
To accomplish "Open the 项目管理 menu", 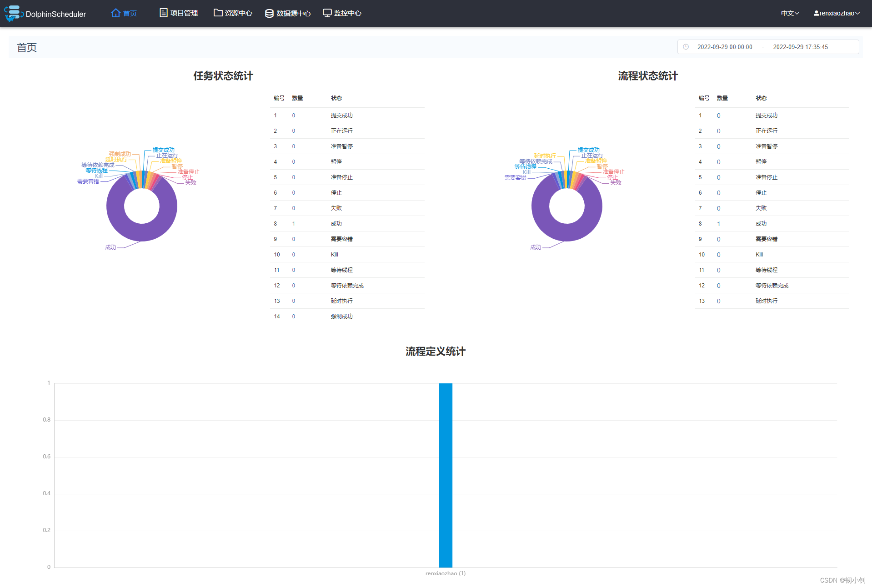I will tap(179, 13).
